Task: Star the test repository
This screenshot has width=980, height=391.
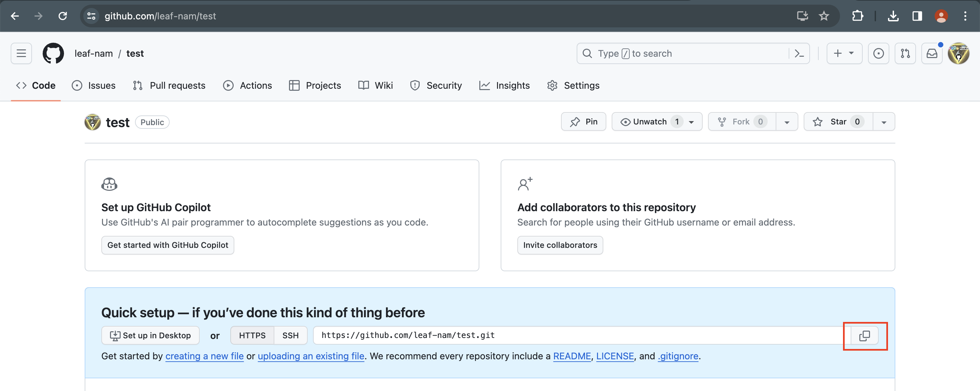Action: (838, 122)
